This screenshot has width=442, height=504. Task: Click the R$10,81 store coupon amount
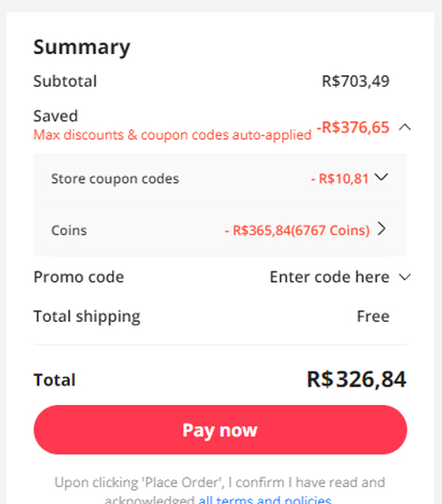click(339, 179)
